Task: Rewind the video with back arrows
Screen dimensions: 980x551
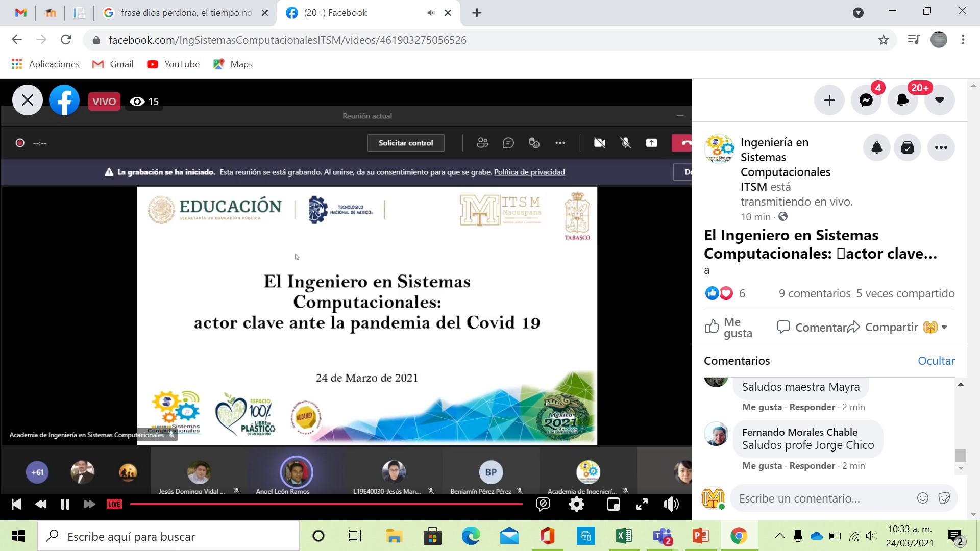Action: pyautogui.click(x=41, y=505)
